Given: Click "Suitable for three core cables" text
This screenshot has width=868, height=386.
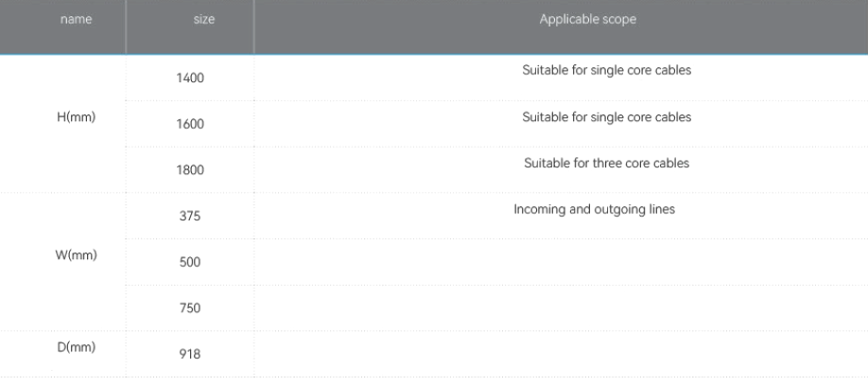Looking at the screenshot, I should 606,164.
